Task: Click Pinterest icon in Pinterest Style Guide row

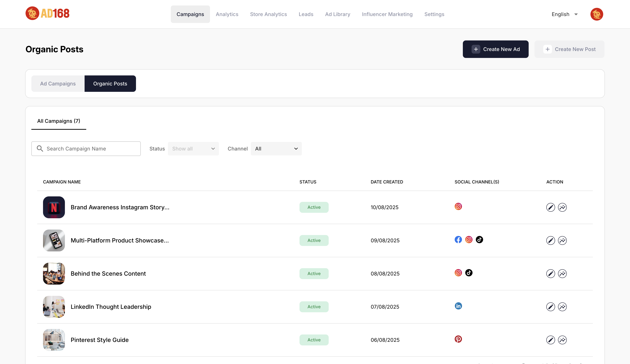Action: pos(458,339)
